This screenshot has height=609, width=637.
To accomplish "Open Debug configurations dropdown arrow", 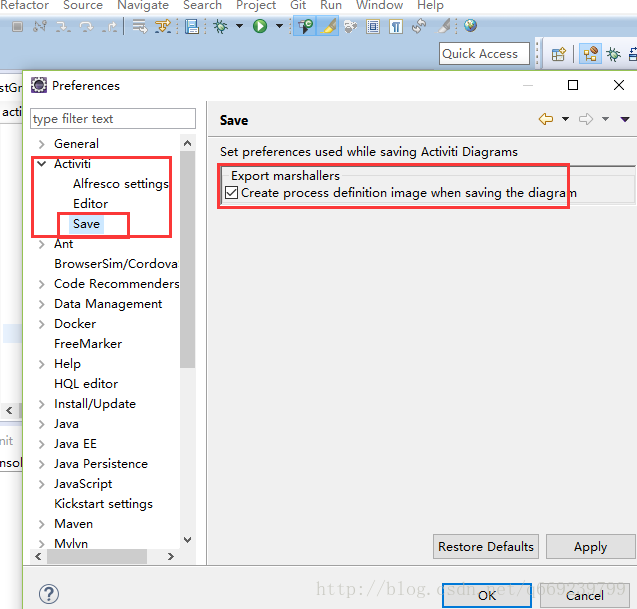I will (240, 26).
